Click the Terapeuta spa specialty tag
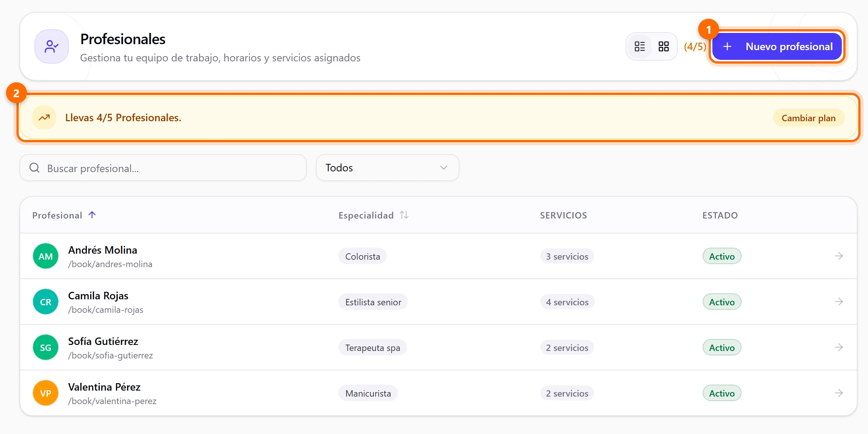Viewport: 868px width, 434px height. point(373,348)
